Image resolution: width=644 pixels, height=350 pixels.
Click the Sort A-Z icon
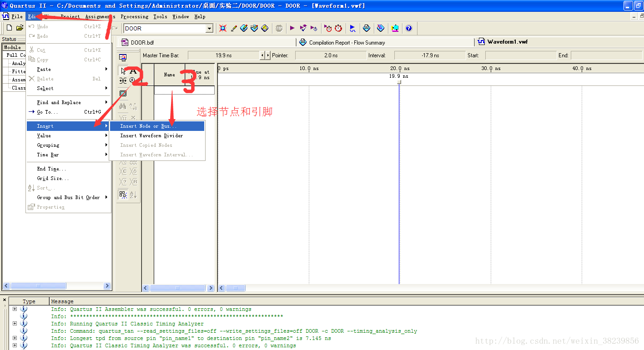[133, 195]
